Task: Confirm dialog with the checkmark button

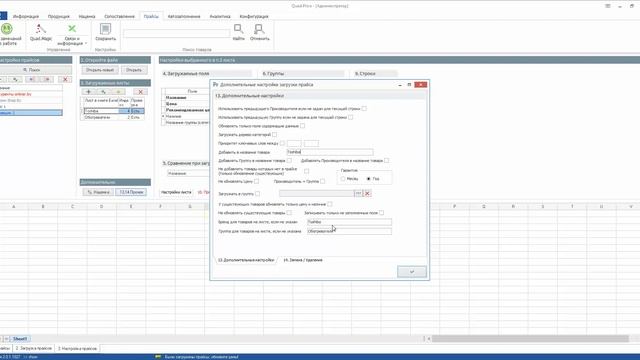Action: click(412, 272)
